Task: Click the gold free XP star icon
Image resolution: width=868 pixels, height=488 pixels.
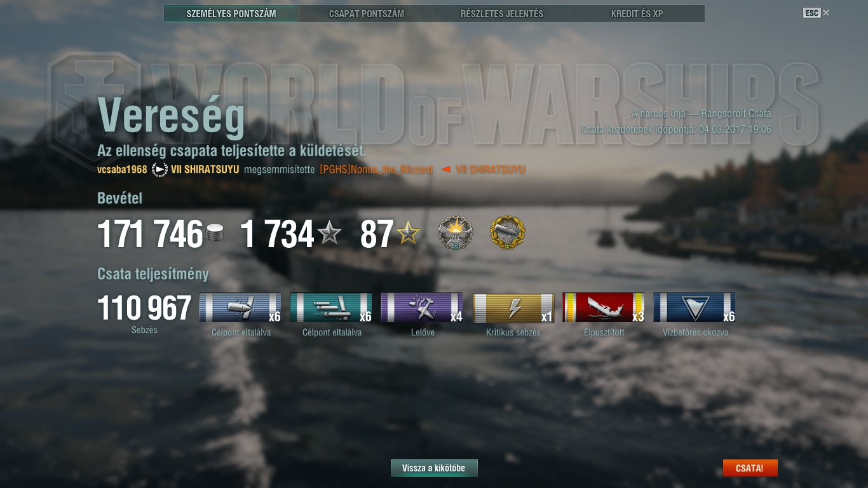Action: [x=408, y=234]
